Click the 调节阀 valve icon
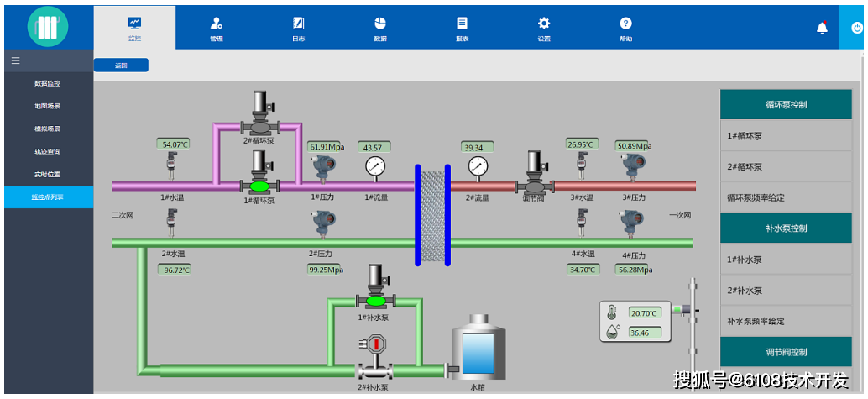Screen dimensions: 868x399 click(534, 173)
